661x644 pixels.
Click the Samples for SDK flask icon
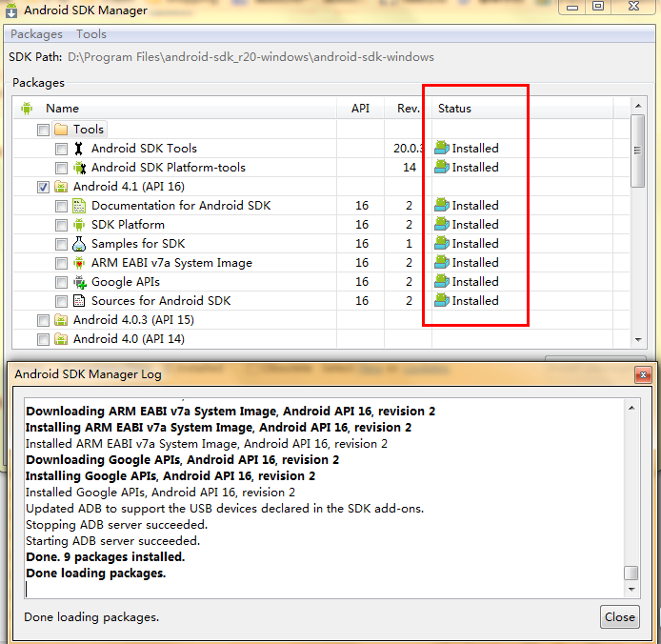(79, 244)
